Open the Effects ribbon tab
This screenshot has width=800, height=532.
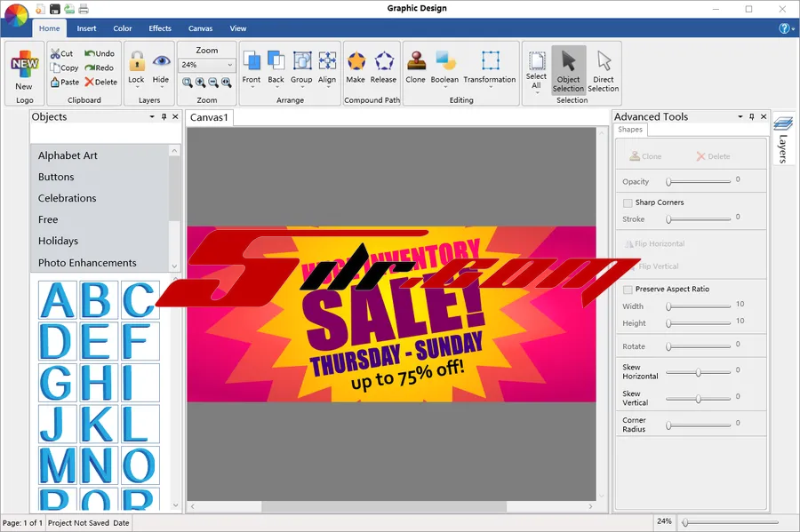[x=160, y=28]
